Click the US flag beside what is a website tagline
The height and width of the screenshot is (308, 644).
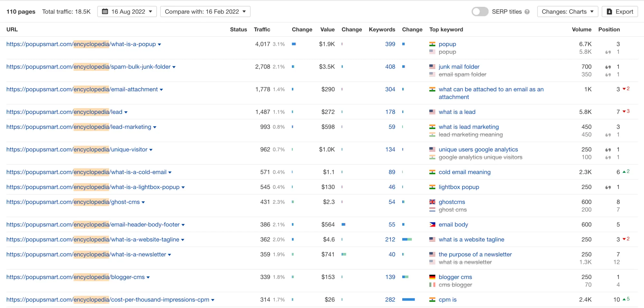point(432,239)
